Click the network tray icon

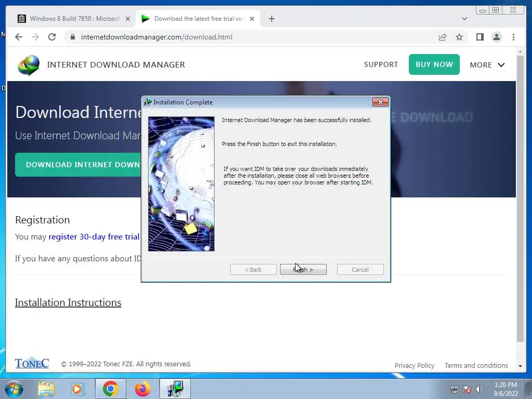coord(454,390)
